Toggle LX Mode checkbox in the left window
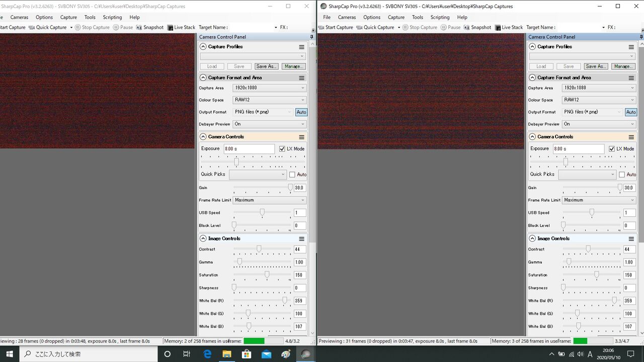644x362 pixels. click(x=282, y=149)
